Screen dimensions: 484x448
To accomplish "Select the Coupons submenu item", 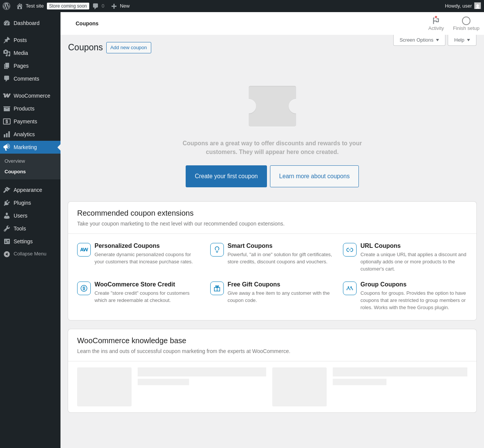I will [15, 172].
